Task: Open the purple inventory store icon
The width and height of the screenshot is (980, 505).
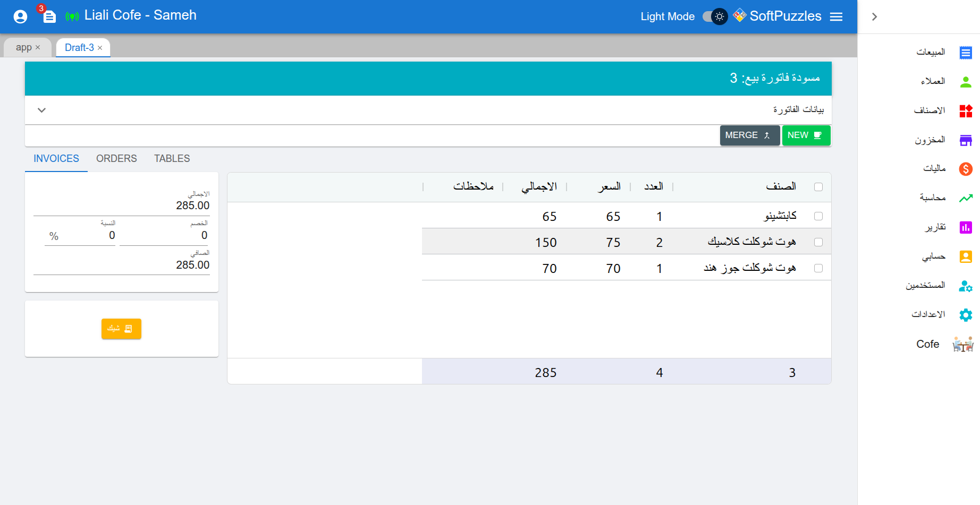Action: click(x=965, y=140)
